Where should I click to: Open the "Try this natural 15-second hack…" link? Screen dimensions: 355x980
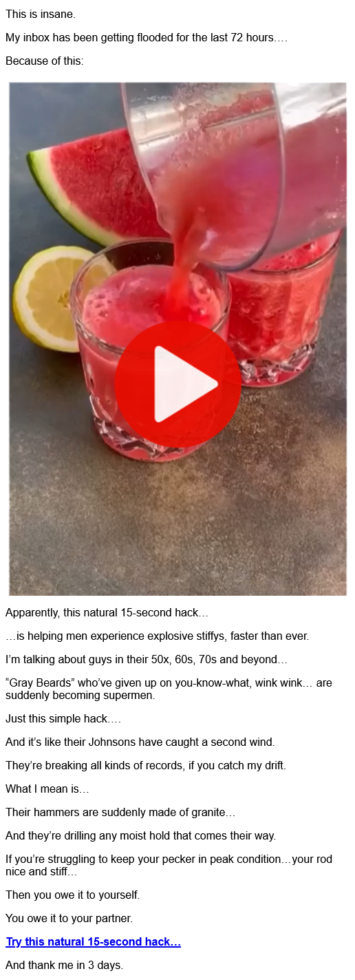point(94,941)
